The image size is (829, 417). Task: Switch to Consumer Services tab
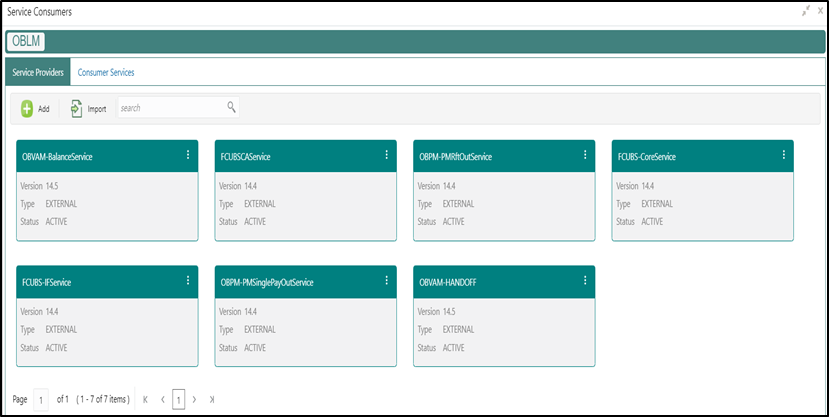click(x=106, y=73)
